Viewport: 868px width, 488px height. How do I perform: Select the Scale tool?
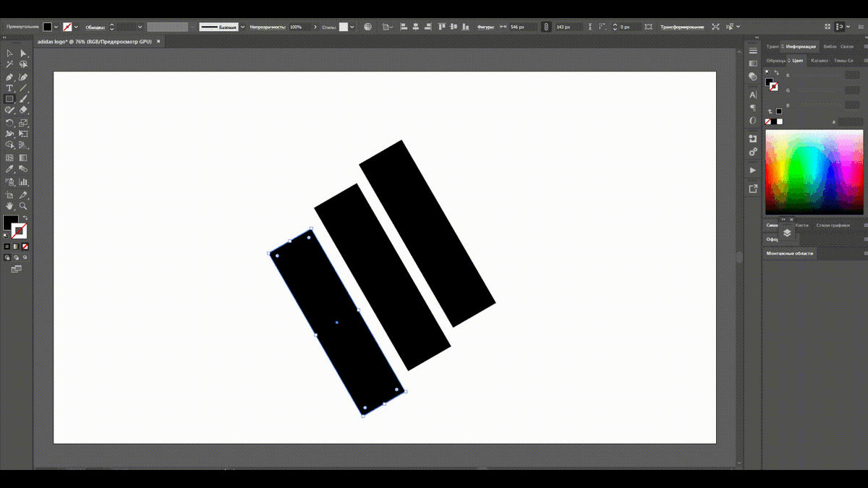(23, 123)
